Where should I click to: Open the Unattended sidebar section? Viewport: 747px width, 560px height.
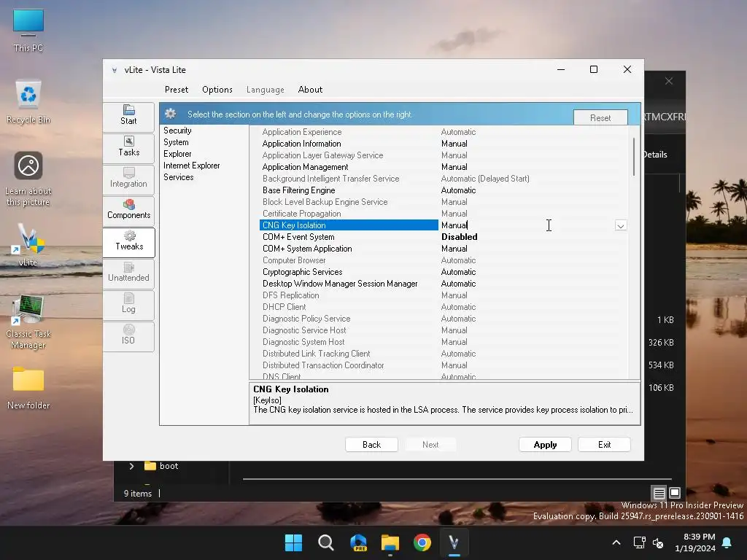(x=128, y=273)
